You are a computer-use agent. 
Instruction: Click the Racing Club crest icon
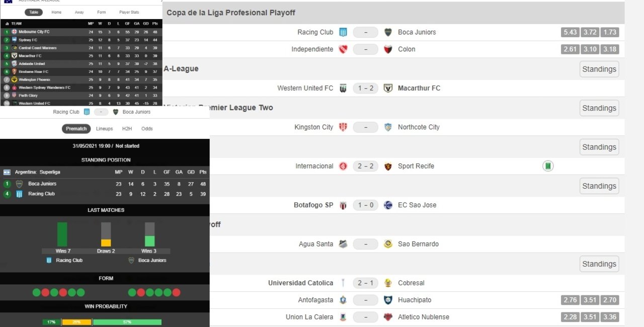[x=343, y=32]
